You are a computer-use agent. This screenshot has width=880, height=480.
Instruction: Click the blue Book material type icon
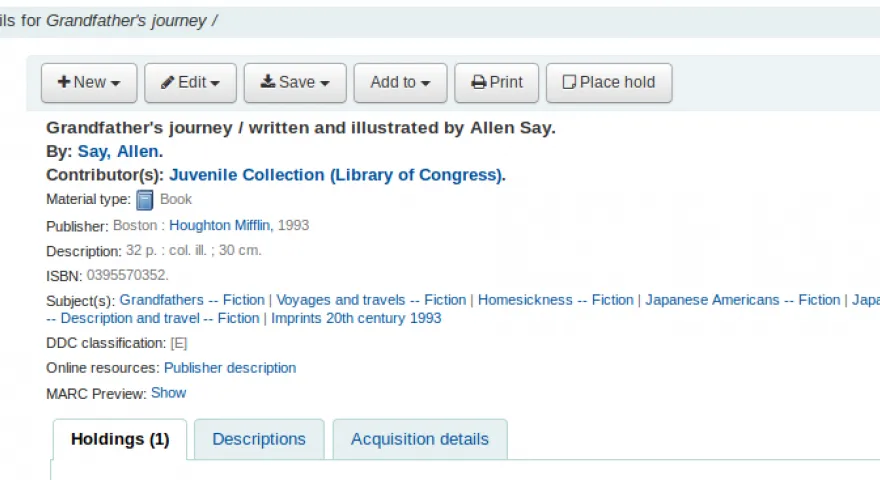coord(145,200)
